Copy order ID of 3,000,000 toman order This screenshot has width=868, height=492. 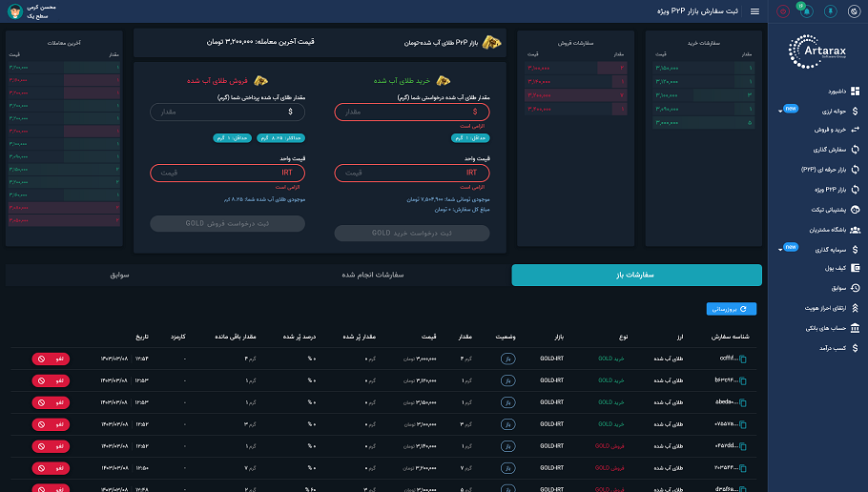tap(743, 359)
